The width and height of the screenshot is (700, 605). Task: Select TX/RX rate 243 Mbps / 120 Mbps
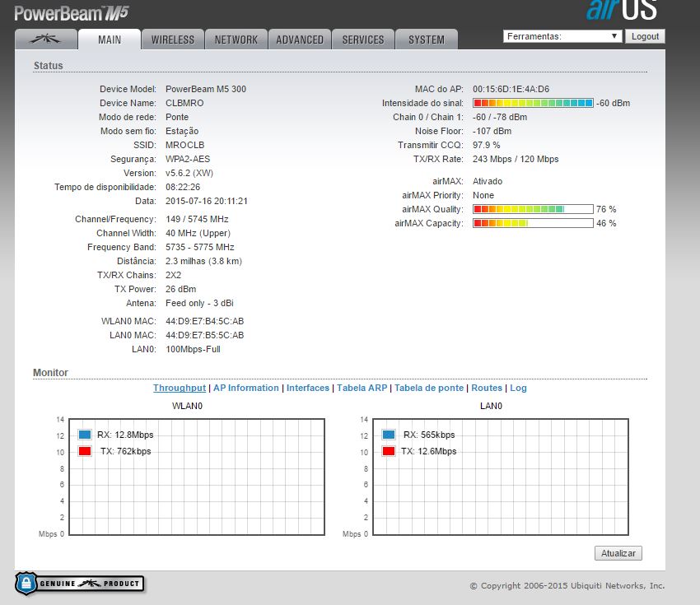[516, 159]
